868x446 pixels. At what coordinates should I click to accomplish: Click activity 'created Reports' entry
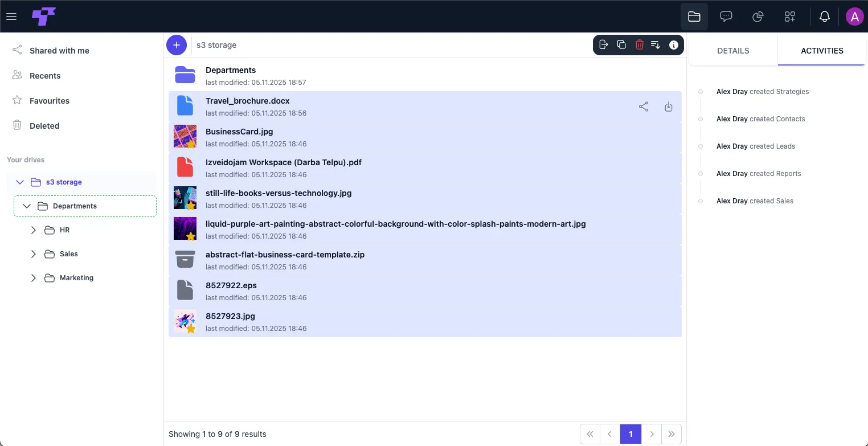[759, 174]
